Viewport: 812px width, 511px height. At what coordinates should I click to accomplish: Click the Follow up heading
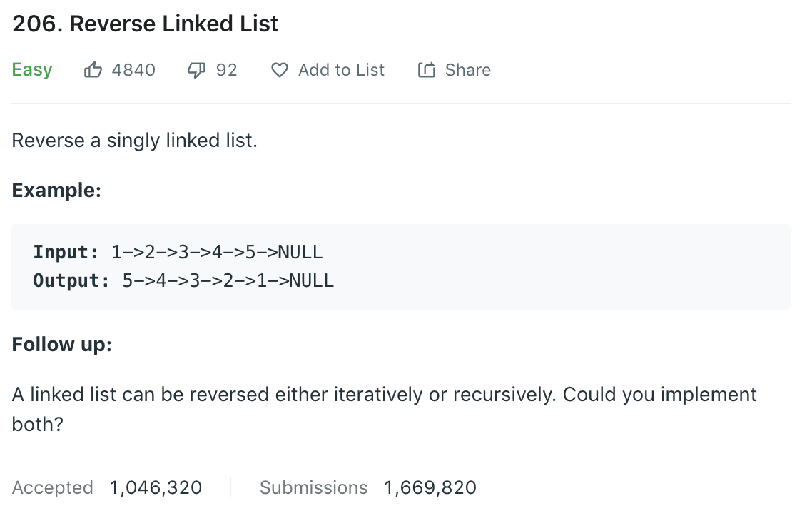62,345
